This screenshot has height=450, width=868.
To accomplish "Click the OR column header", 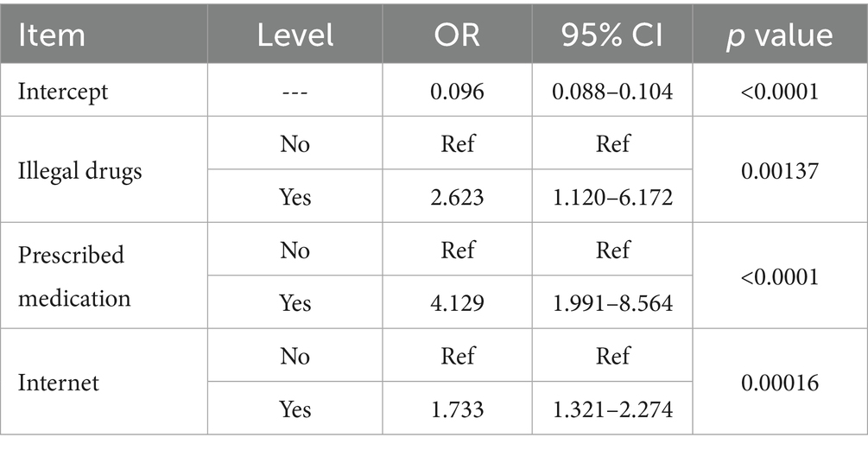I will [x=457, y=35].
